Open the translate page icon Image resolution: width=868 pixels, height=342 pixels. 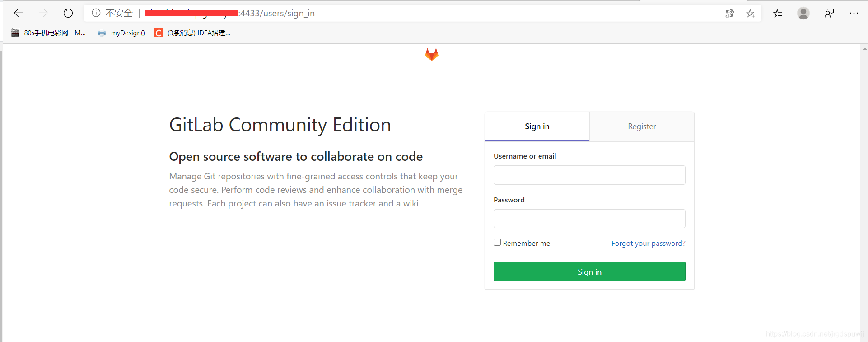pyautogui.click(x=729, y=13)
